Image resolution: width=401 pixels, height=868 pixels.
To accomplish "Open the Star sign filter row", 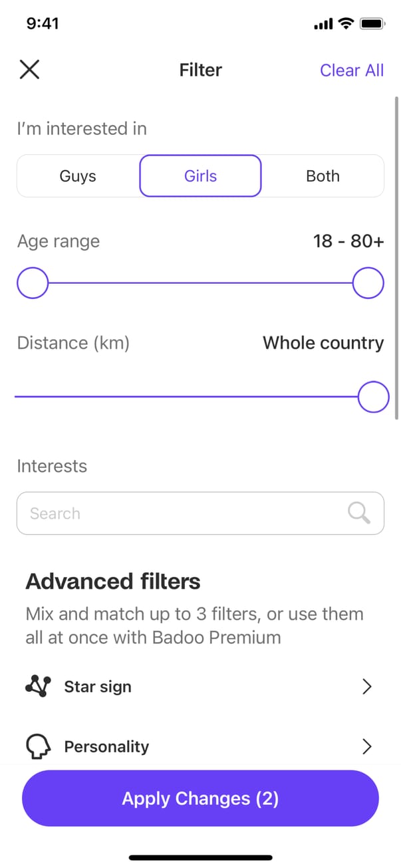I will [200, 687].
